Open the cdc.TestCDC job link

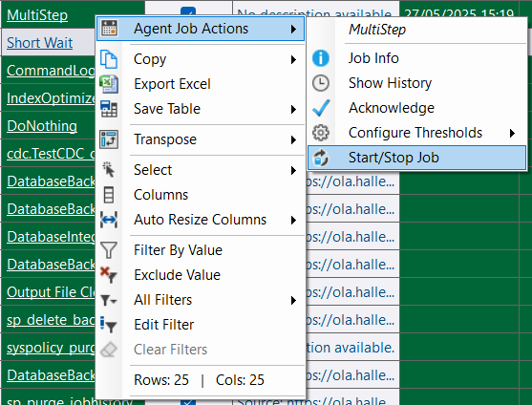pos(51,154)
